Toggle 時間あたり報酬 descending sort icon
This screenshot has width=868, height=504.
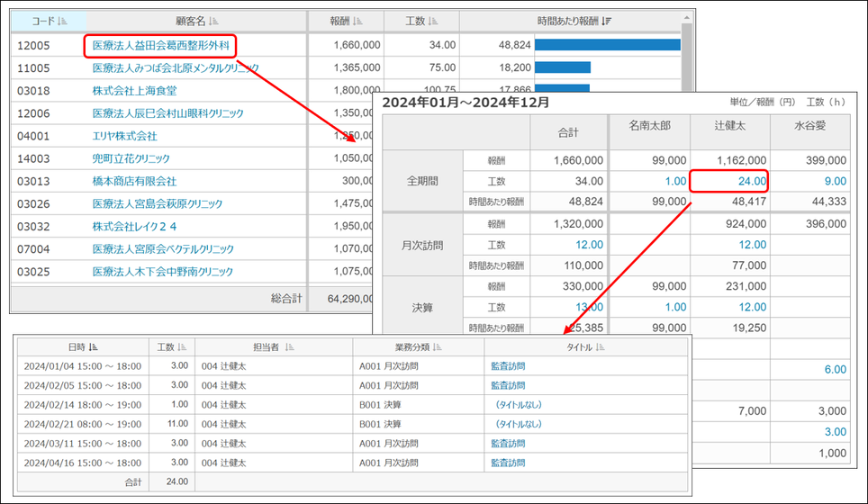coord(606,21)
